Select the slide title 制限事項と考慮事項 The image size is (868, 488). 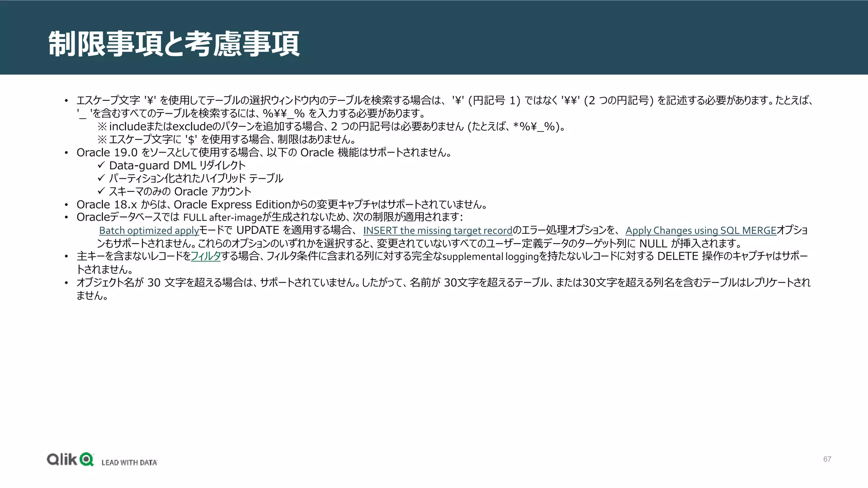[174, 44]
